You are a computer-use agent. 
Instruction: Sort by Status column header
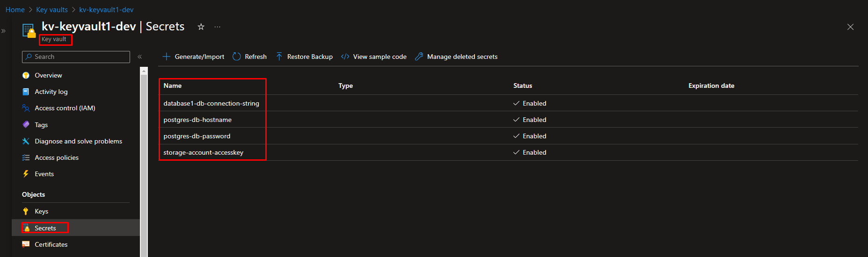(x=523, y=86)
